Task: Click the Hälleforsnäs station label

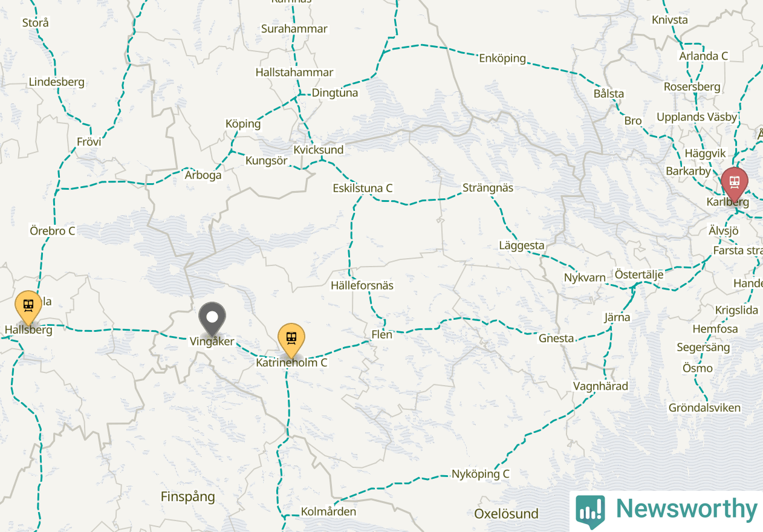Action: (362, 285)
